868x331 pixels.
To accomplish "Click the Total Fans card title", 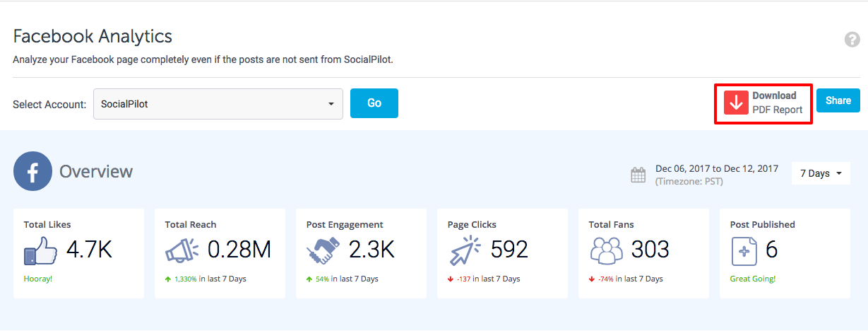I will point(612,224).
